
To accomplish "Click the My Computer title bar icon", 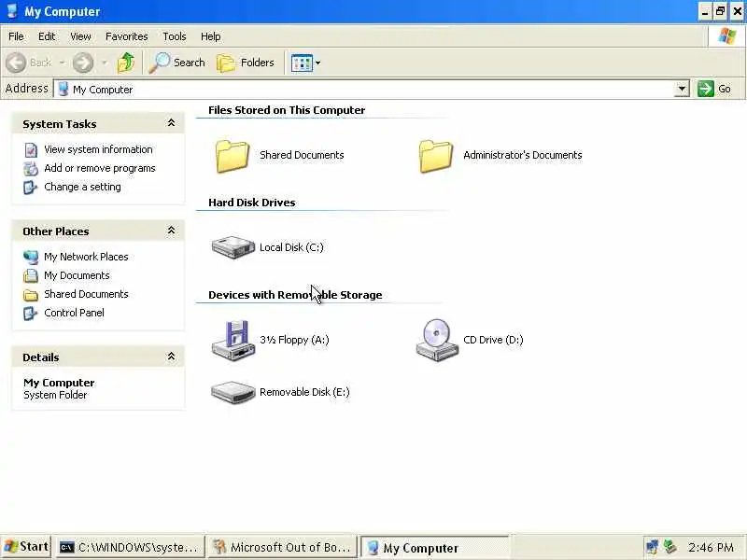I will [x=12, y=11].
